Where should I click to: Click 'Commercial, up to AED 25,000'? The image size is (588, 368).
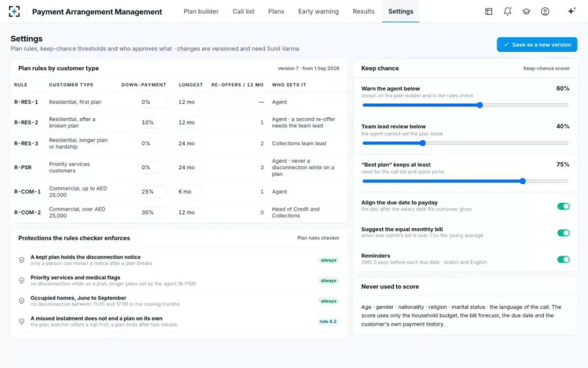[x=78, y=192]
